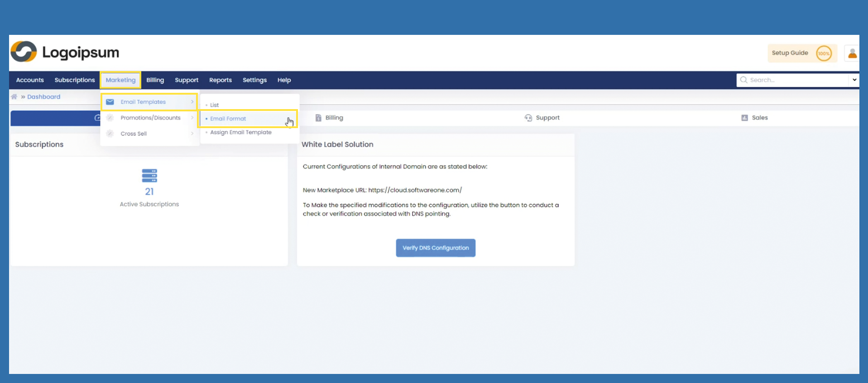Click the Support headset icon
868x383 pixels.
pos(528,118)
